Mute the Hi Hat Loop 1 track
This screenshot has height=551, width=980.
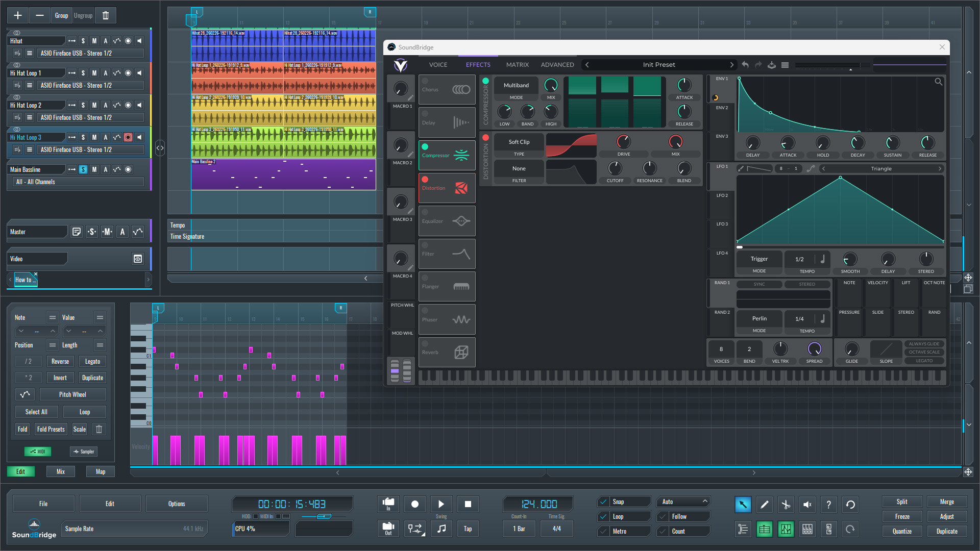coord(94,73)
